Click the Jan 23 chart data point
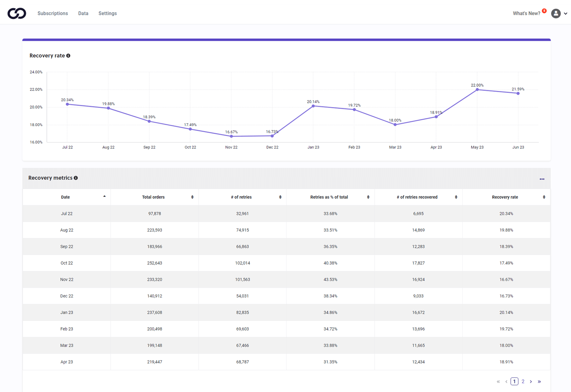 click(313, 106)
